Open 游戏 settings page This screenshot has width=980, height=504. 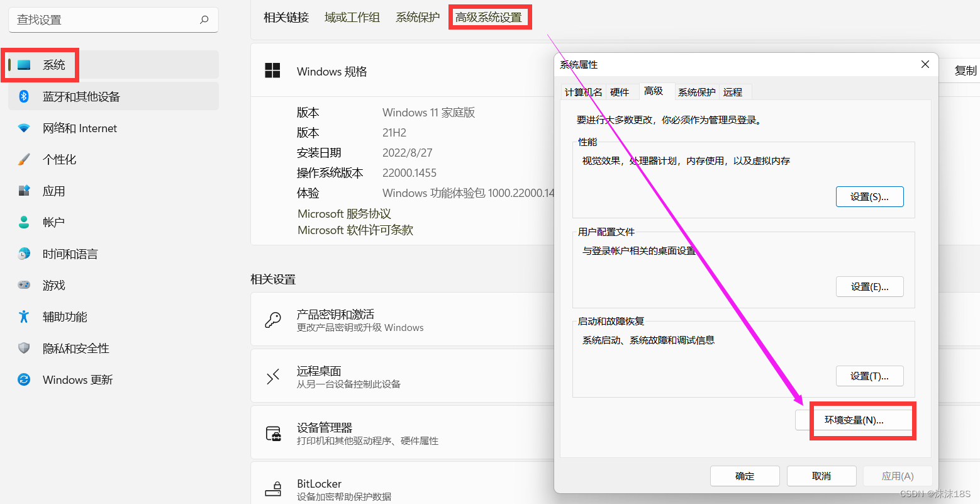click(x=113, y=285)
